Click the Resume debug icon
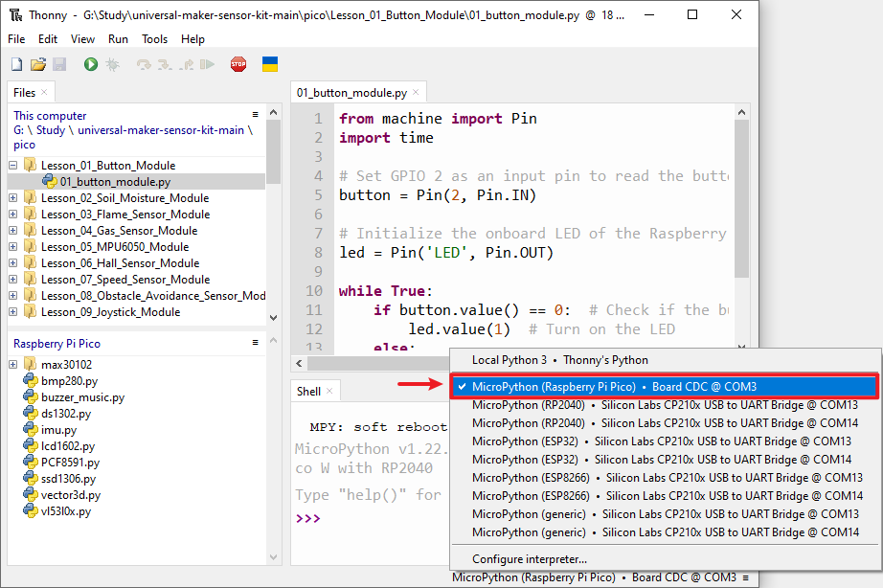The width and height of the screenshot is (883, 588). pos(207,65)
